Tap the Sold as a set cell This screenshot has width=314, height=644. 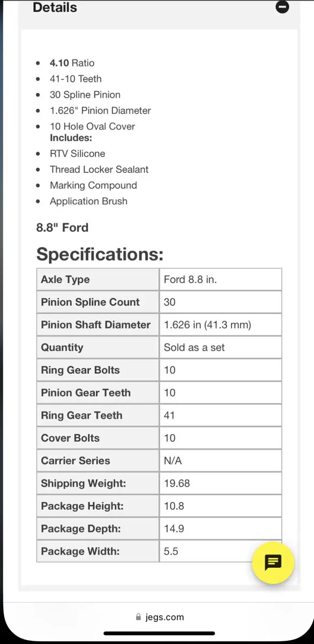221,347
